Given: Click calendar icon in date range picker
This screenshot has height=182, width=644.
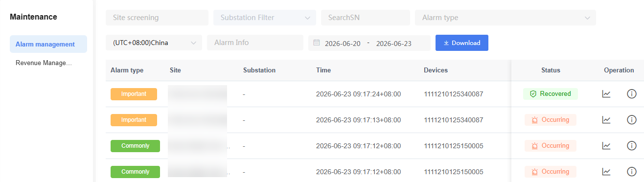Looking at the screenshot, I should (x=317, y=43).
